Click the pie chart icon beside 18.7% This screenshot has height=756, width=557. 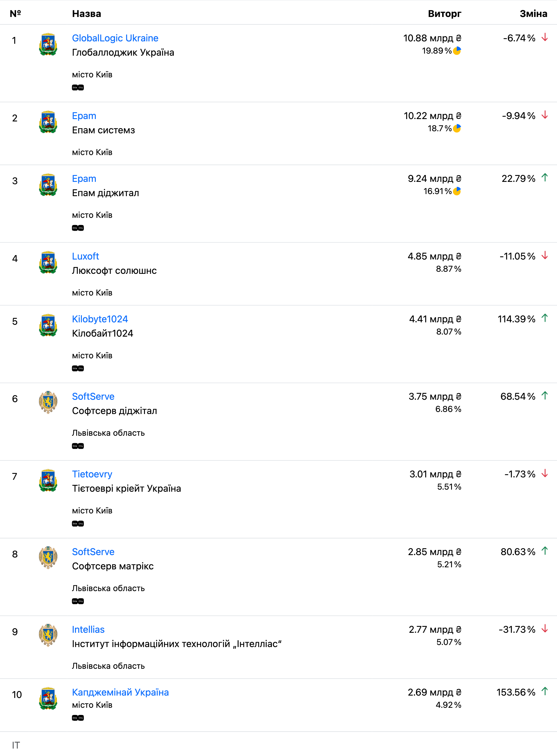pyautogui.click(x=457, y=129)
